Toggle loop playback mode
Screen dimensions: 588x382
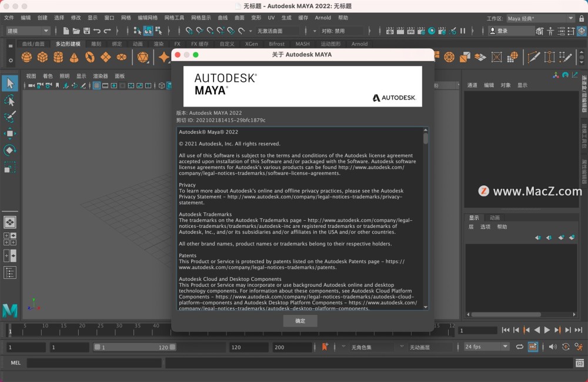(519, 347)
